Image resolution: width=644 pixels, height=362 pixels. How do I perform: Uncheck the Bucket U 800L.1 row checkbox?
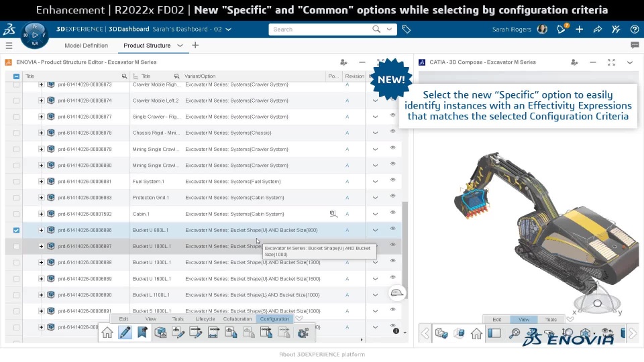pyautogui.click(x=16, y=230)
